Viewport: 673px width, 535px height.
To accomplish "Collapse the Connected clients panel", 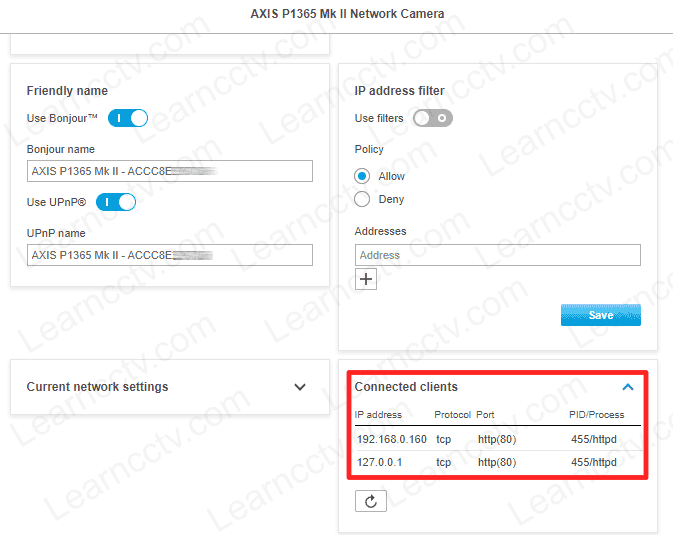I will click(x=627, y=387).
